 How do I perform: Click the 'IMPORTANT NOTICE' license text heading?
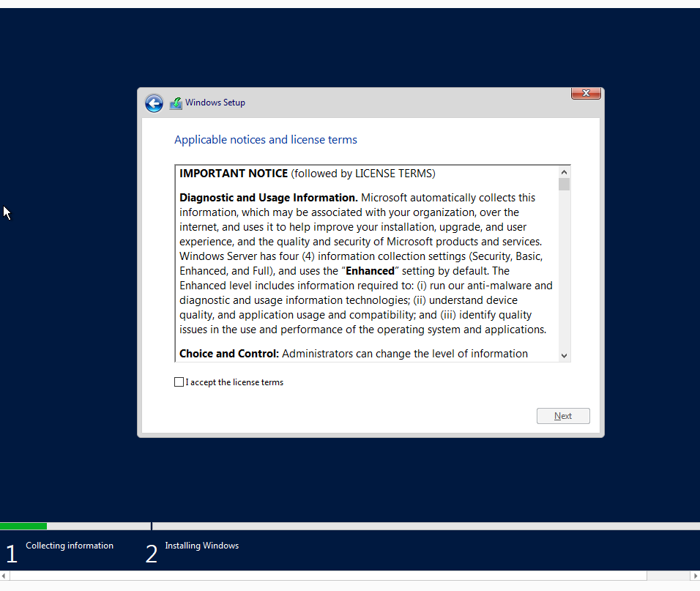pos(234,173)
